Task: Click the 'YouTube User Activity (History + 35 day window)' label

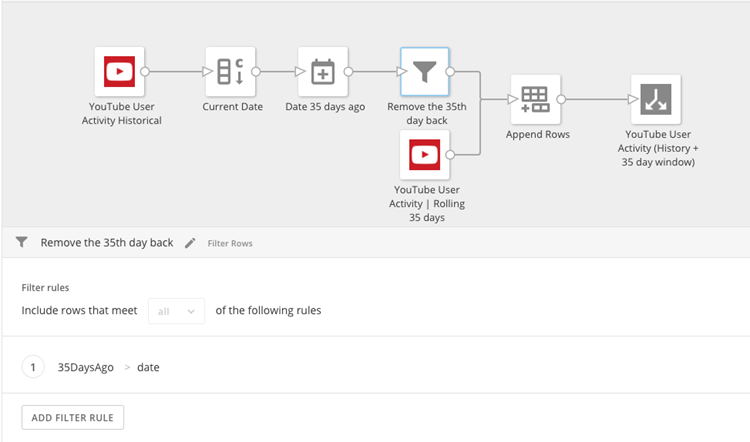Action: point(658,148)
